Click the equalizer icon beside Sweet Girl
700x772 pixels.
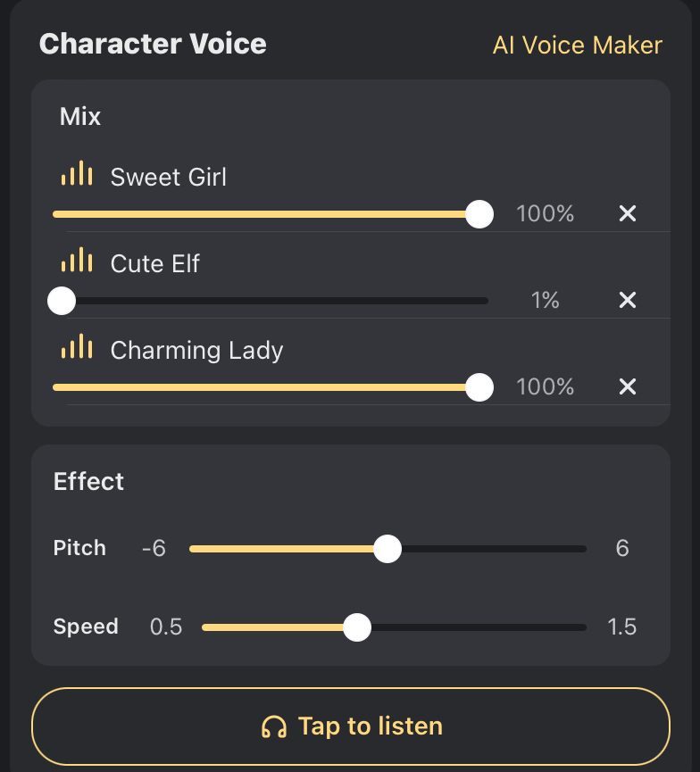(77, 174)
